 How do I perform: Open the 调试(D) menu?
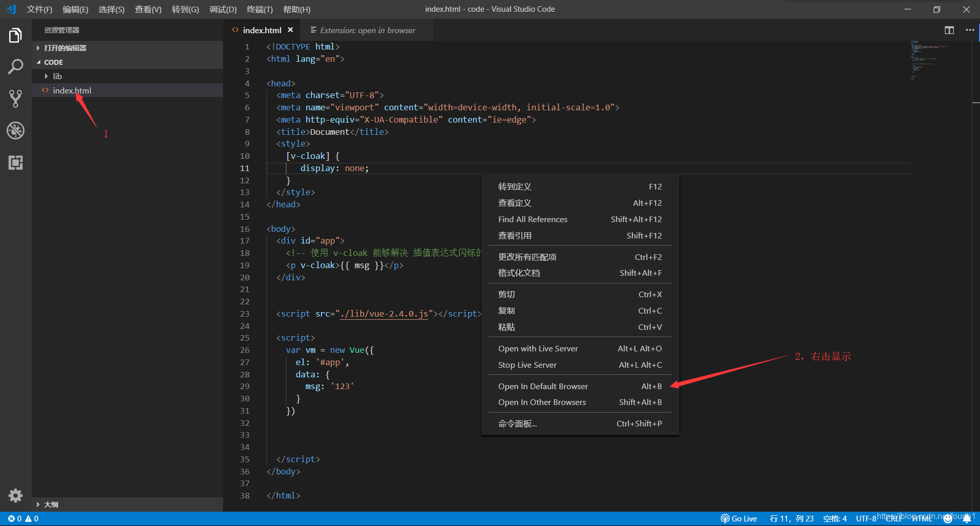point(223,9)
